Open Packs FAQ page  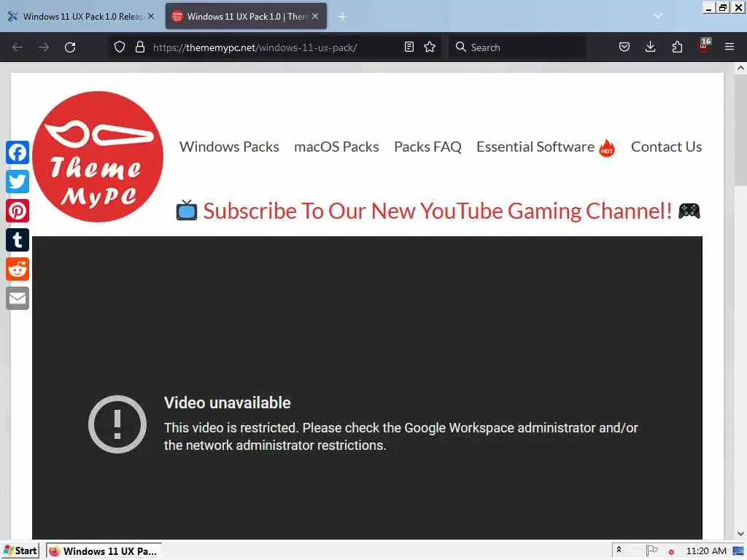(x=427, y=147)
